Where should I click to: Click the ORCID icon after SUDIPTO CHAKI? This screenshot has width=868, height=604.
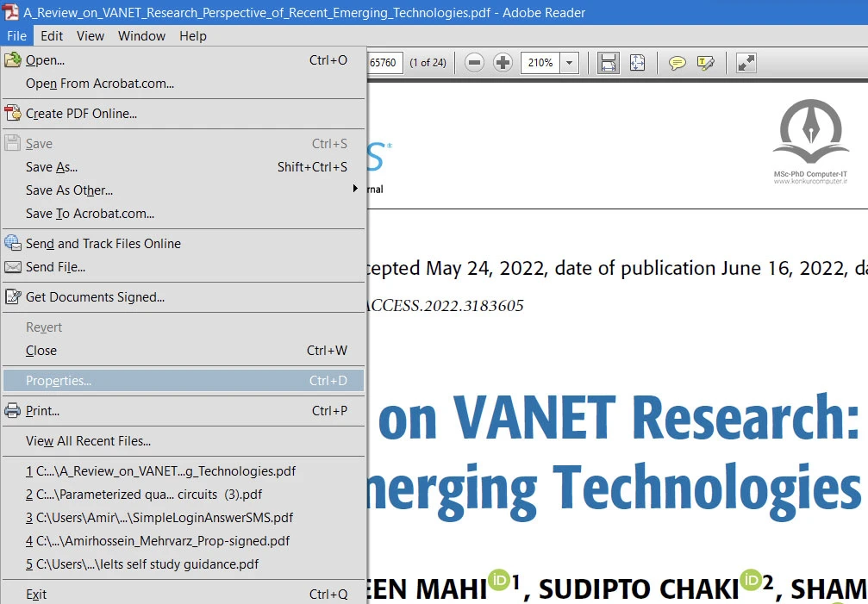click(x=751, y=580)
